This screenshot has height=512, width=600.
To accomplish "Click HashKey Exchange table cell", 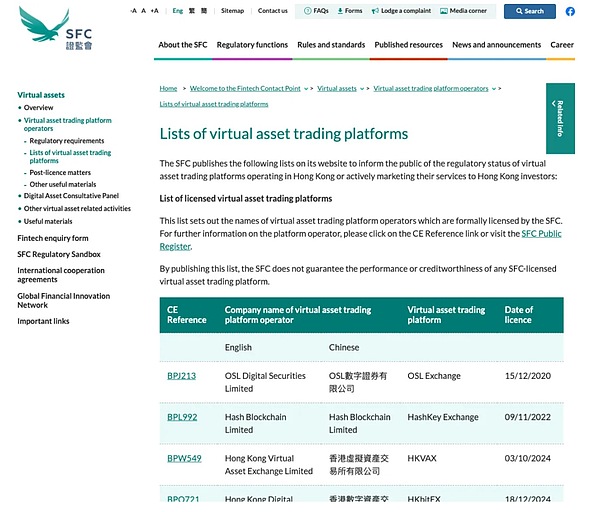I will coord(443,417).
